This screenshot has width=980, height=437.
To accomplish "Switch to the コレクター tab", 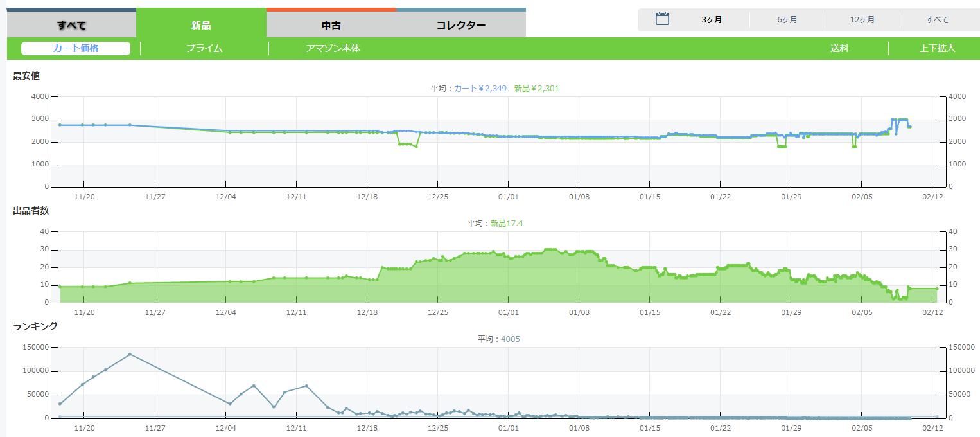I will [x=460, y=26].
